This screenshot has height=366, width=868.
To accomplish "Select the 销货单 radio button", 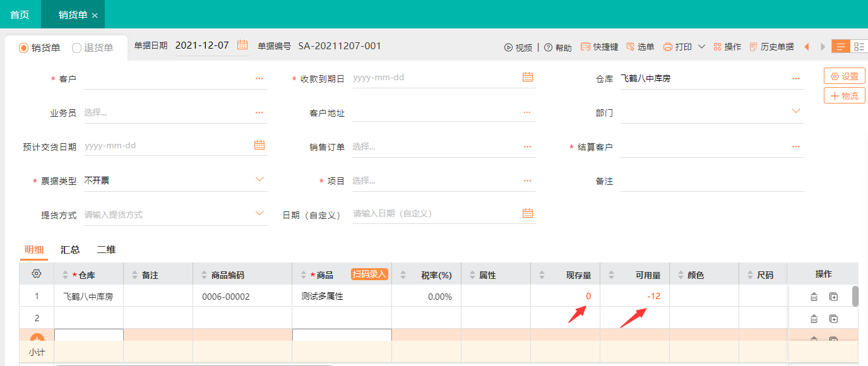I will click(x=24, y=48).
